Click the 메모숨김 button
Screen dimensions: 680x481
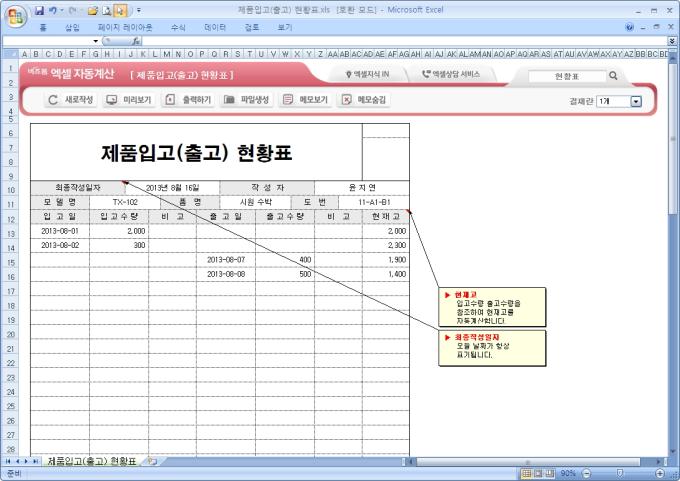coord(363,100)
